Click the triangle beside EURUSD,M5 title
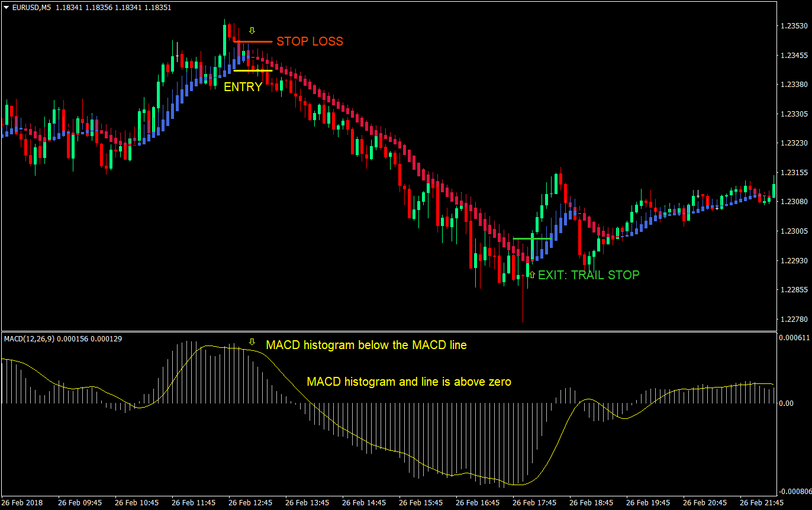The height and width of the screenshot is (510, 812). pos(6,8)
